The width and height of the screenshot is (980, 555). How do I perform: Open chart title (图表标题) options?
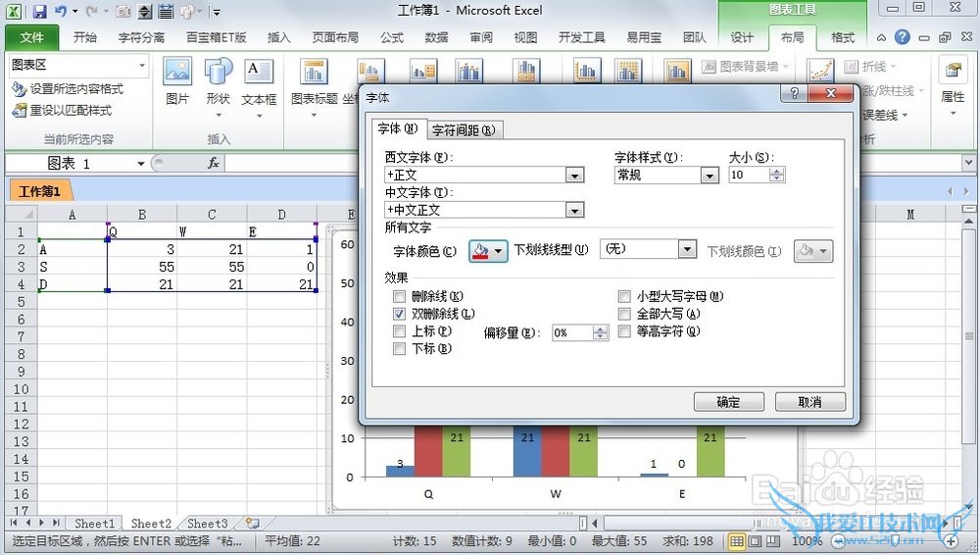coord(314,86)
